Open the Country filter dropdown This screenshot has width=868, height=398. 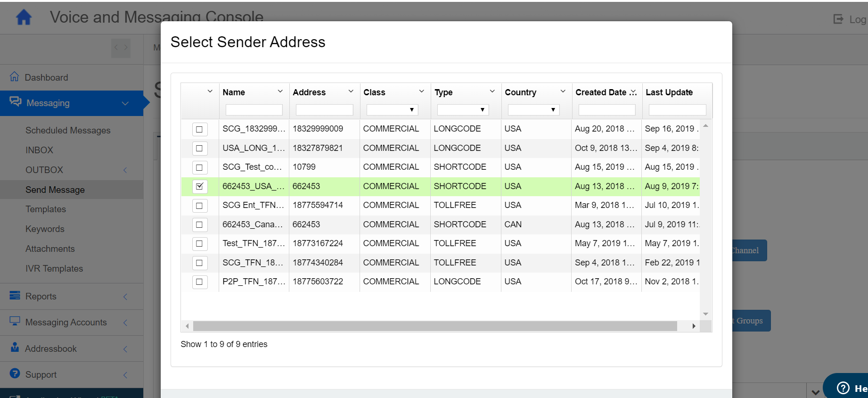[x=533, y=110]
